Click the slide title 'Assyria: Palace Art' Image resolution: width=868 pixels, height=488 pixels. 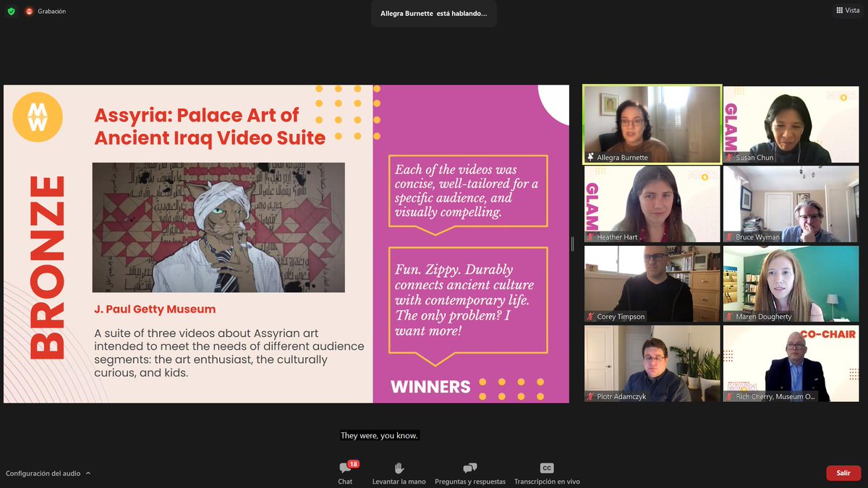pyautogui.click(x=210, y=126)
